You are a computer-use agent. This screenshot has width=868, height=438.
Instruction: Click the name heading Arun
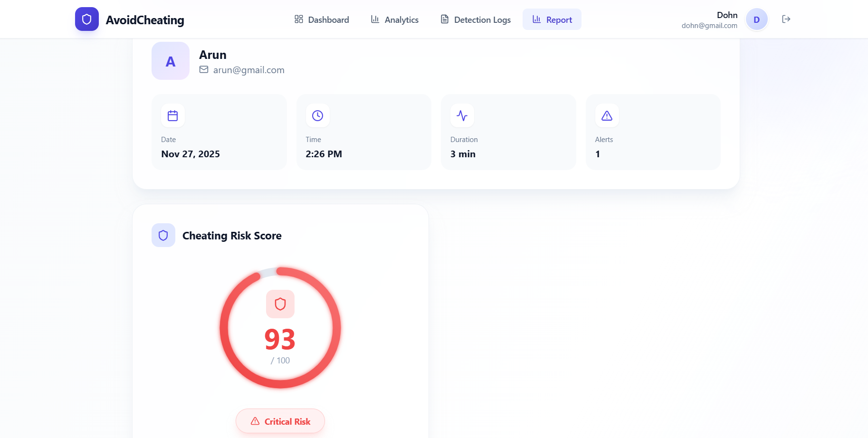tap(213, 55)
